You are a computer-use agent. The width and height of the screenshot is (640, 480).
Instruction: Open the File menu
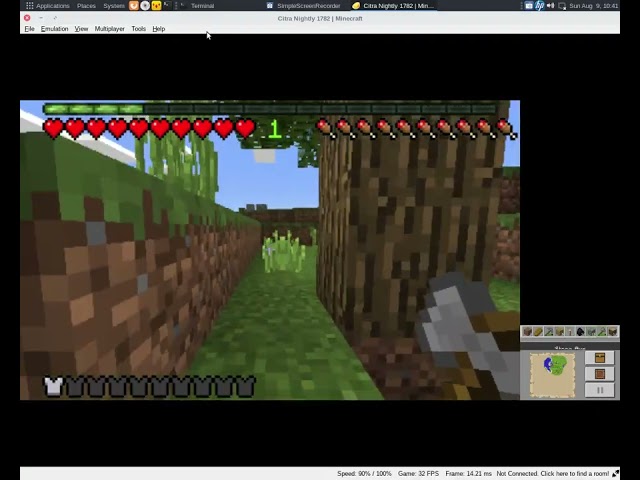click(x=29, y=29)
